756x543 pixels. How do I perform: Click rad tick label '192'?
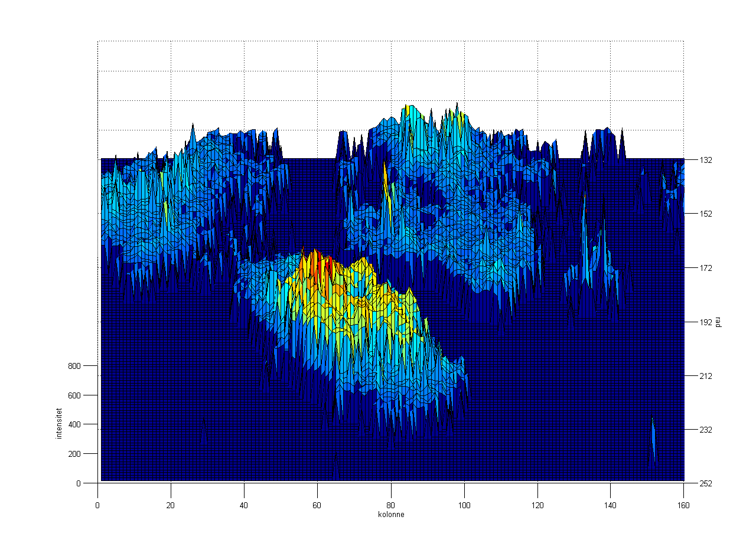pos(706,322)
